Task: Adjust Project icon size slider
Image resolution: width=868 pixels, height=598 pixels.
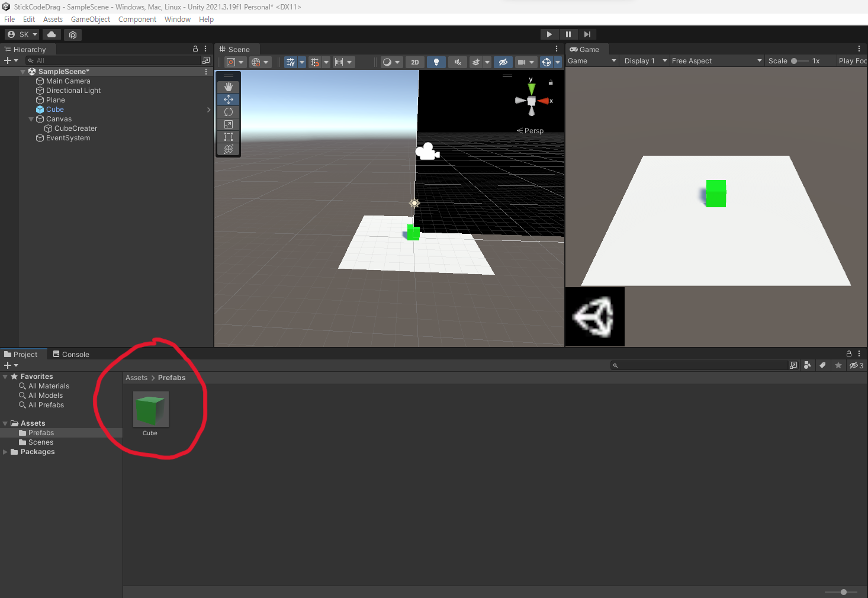Action: 840,592
